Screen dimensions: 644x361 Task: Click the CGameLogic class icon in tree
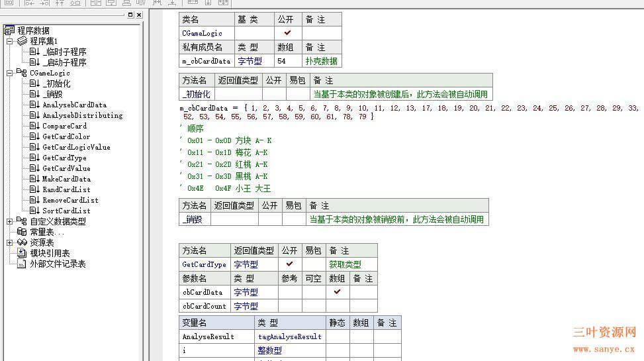(x=22, y=73)
